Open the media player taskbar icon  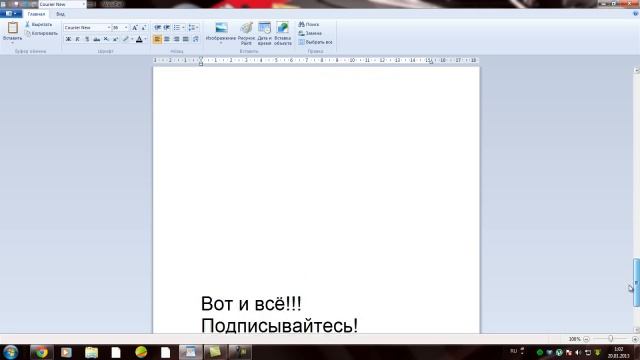(66, 352)
